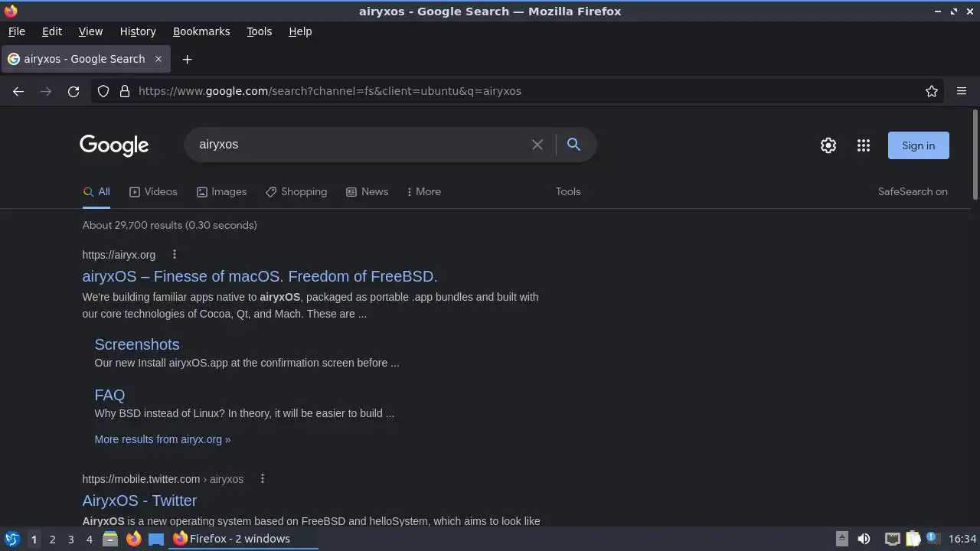Switch to workspace 4
The image size is (980, 551).
coord(89,539)
